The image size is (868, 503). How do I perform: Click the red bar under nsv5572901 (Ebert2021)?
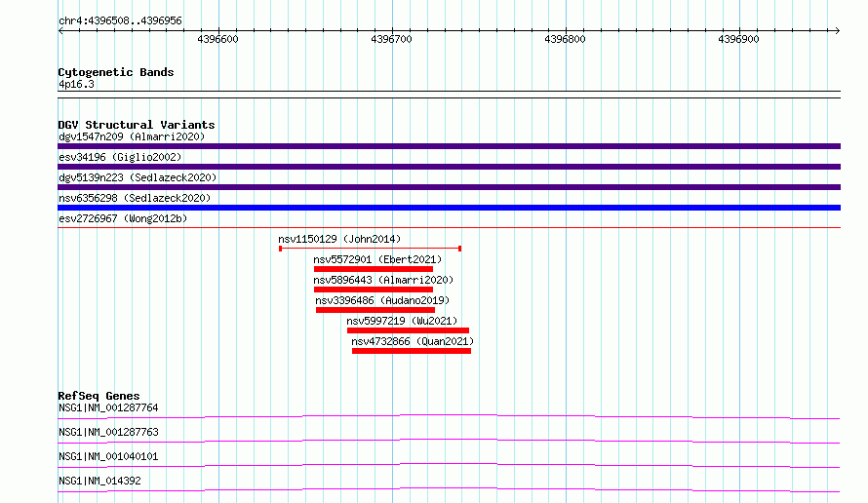click(x=374, y=269)
